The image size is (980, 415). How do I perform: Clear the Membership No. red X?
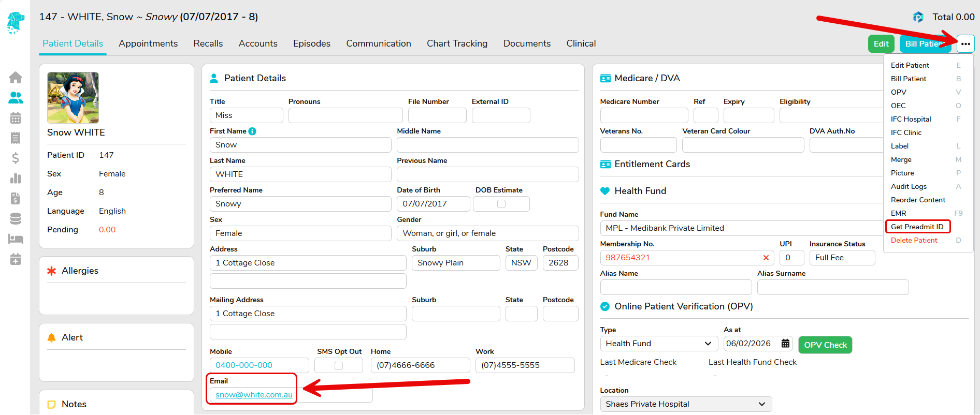766,258
